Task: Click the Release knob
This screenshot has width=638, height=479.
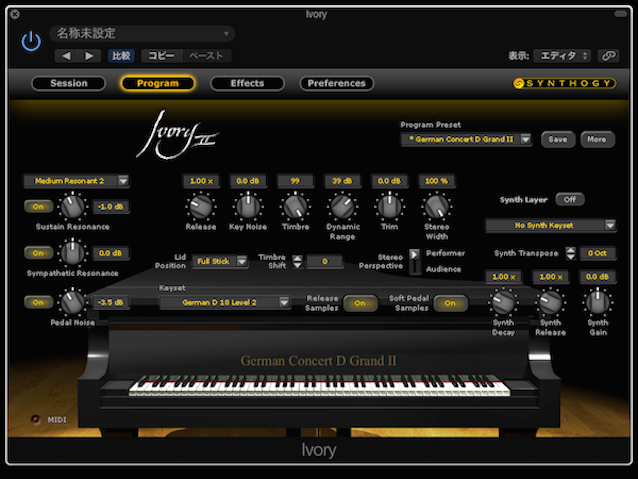Action: click(201, 206)
